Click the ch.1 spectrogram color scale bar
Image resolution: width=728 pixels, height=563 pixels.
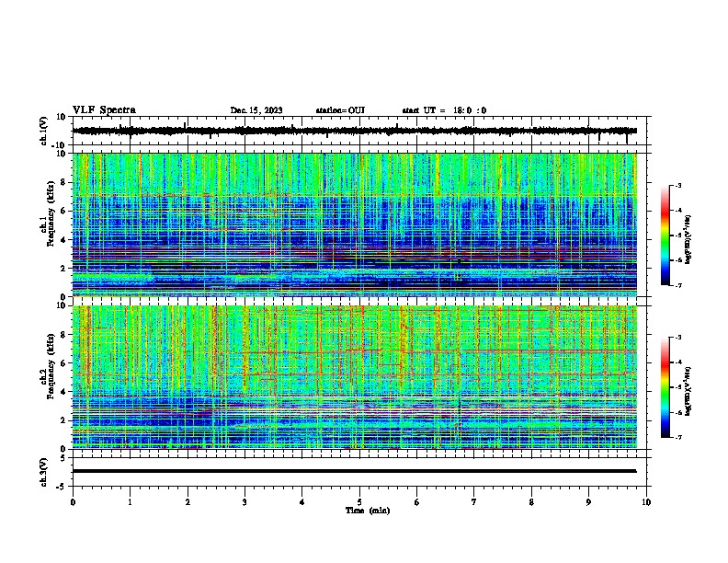coord(665,236)
